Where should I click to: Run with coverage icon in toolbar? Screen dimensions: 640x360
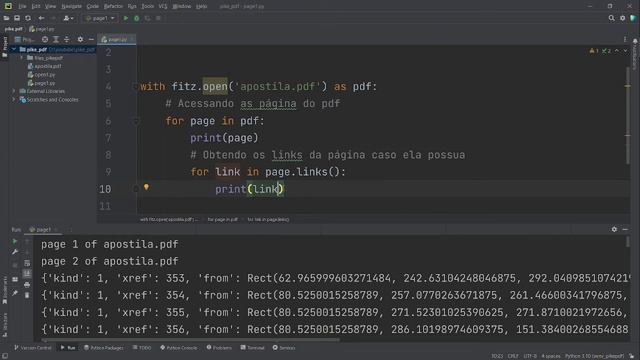click(x=147, y=18)
